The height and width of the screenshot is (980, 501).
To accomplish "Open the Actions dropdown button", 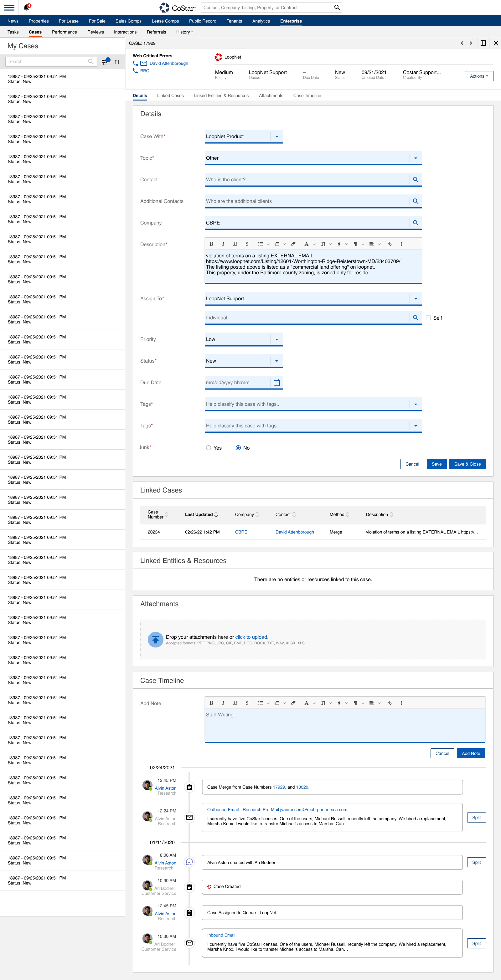I will click(x=478, y=76).
